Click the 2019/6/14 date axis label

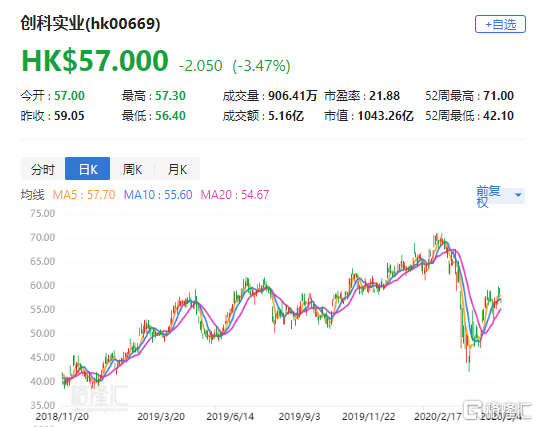click(x=230, y=416)
